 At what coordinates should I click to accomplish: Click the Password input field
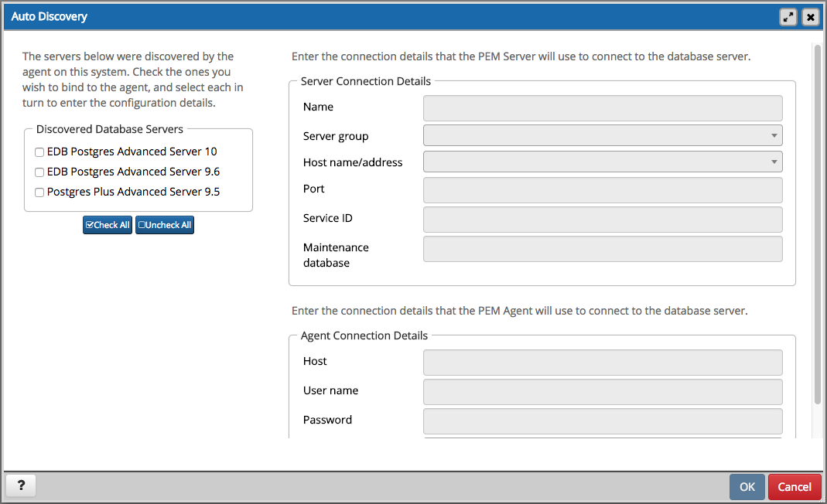pos(603,421)
